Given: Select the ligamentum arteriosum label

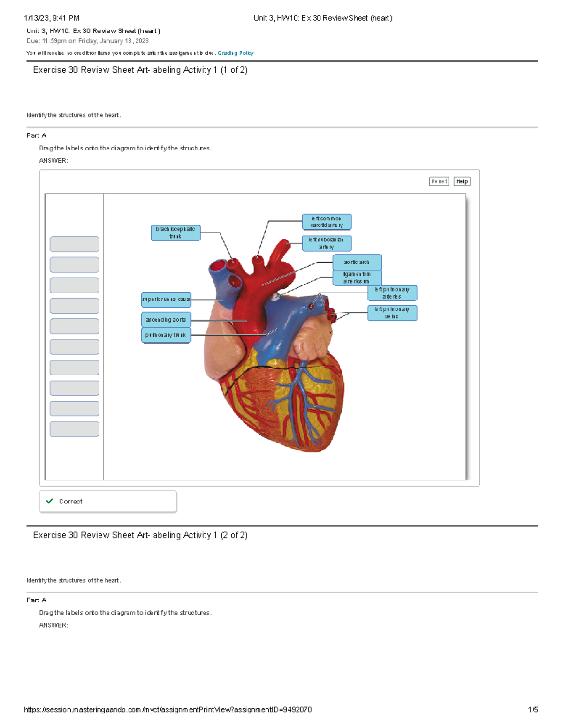Looking at the screenshot, I should coord(357,278).
